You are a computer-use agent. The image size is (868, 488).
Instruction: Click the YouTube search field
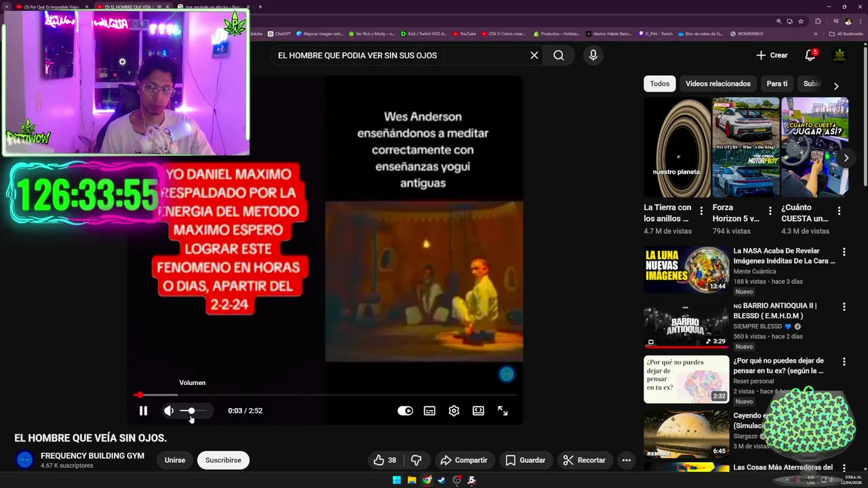coord(400,56)
